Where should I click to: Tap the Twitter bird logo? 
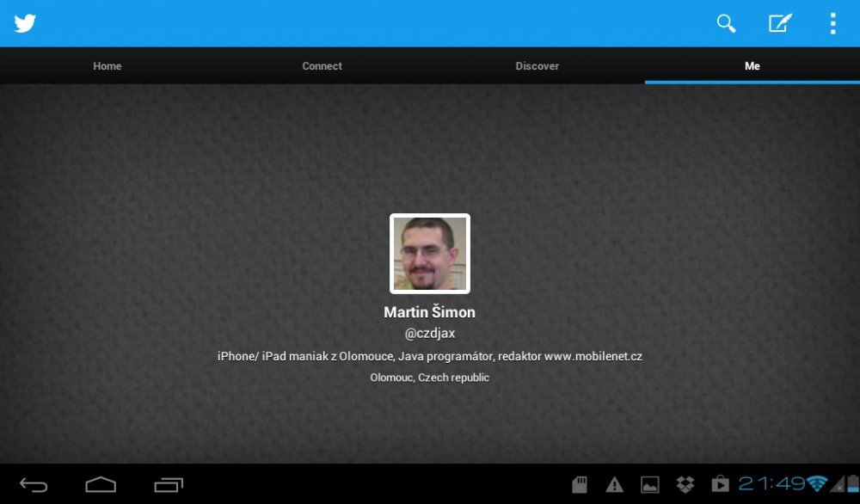[25, 23]
